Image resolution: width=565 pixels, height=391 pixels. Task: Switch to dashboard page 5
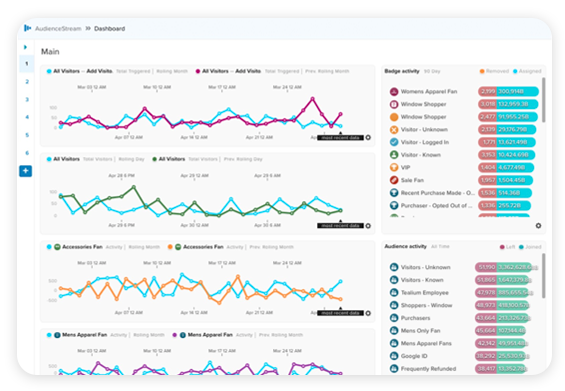[27, 135]
